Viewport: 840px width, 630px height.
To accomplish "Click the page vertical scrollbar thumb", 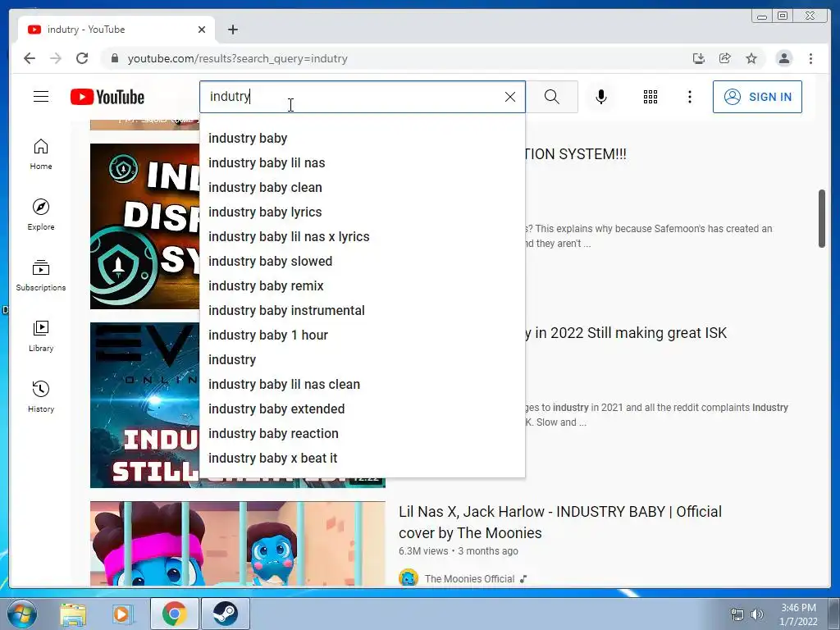I will coord(822,218).
